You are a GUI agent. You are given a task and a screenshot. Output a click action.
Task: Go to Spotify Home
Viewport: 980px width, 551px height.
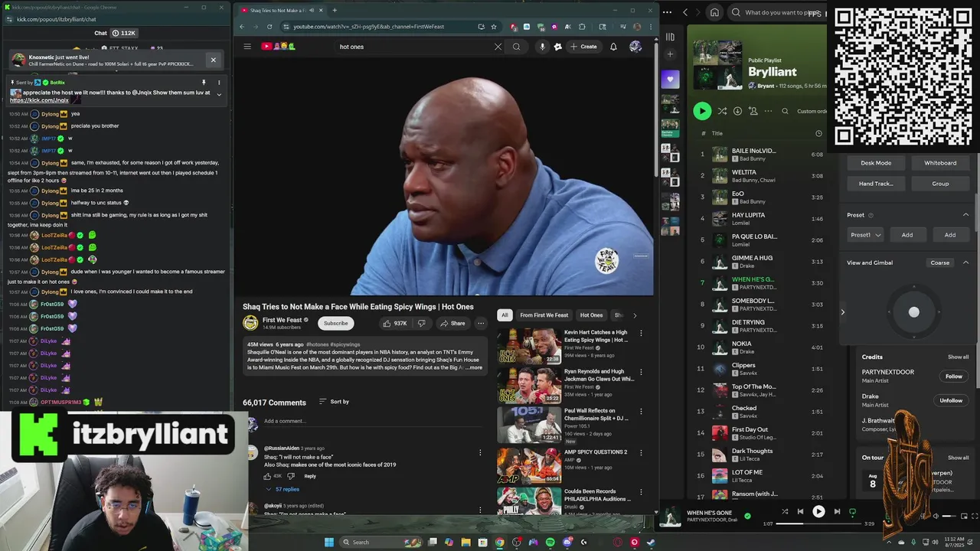tap(714, 12)
